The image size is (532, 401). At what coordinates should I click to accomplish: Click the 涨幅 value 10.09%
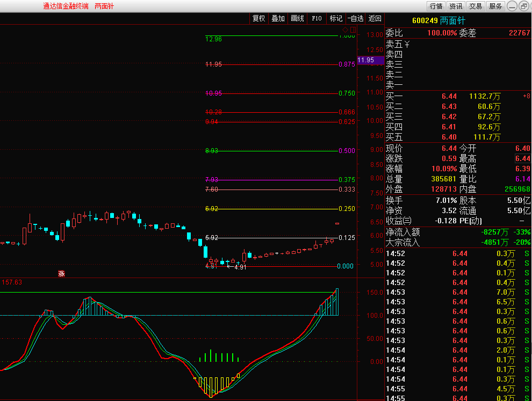point(444,169)
